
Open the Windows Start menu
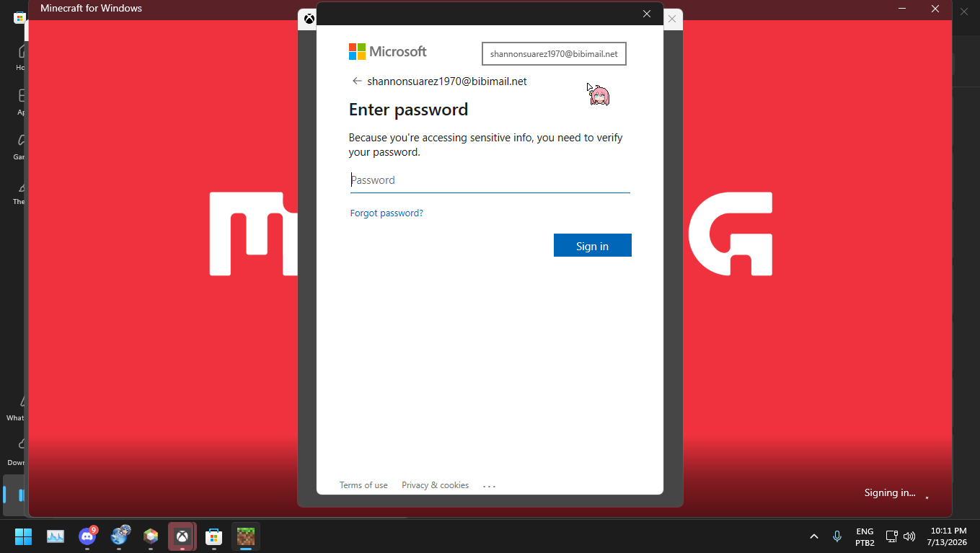point(24,536)
